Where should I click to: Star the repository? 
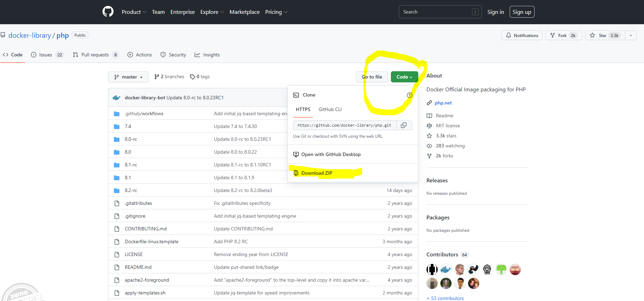tap(605, 35)
